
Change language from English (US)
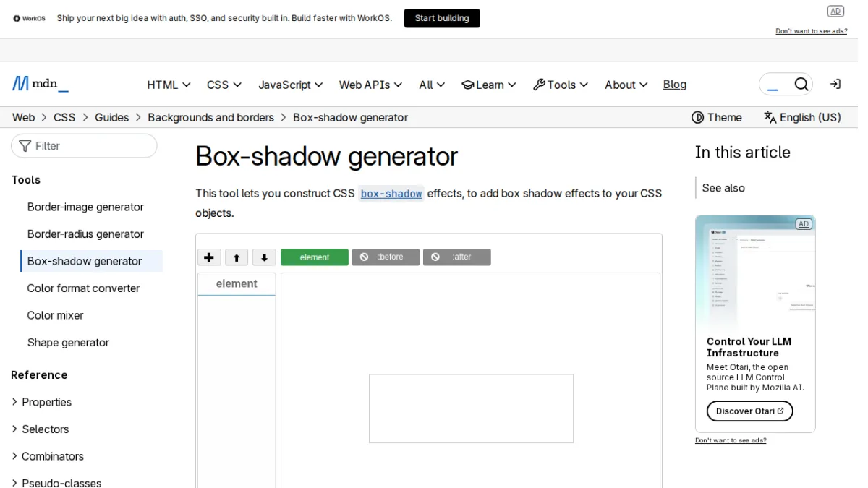(x=802, y=117)
